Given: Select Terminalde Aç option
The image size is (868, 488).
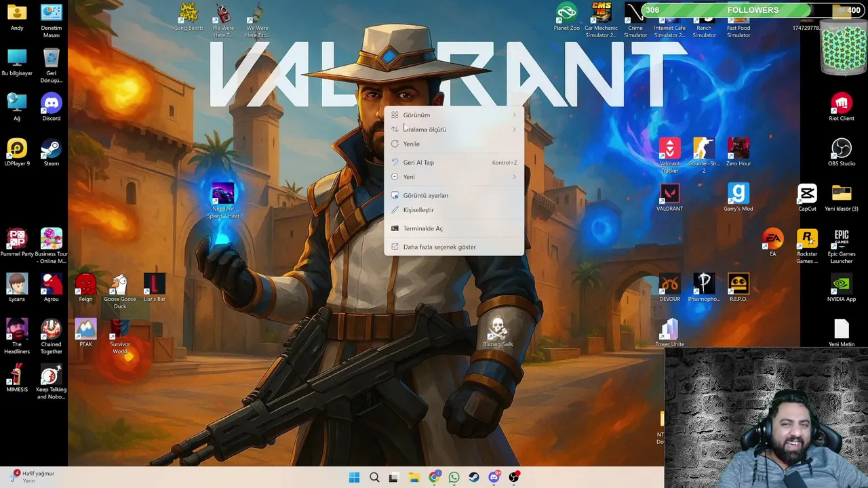Looking at the screenshot, I should 454,228.
